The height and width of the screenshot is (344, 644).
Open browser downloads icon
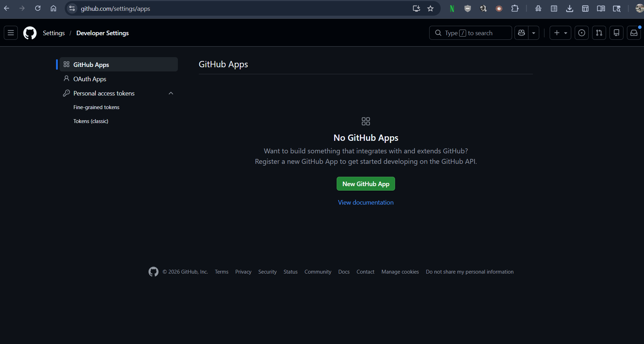[570, 8]
